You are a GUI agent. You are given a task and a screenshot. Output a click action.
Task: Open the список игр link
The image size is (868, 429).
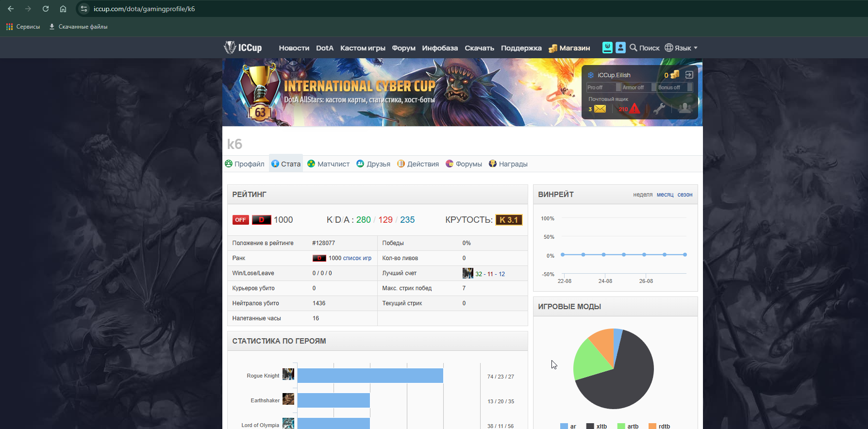357,258
